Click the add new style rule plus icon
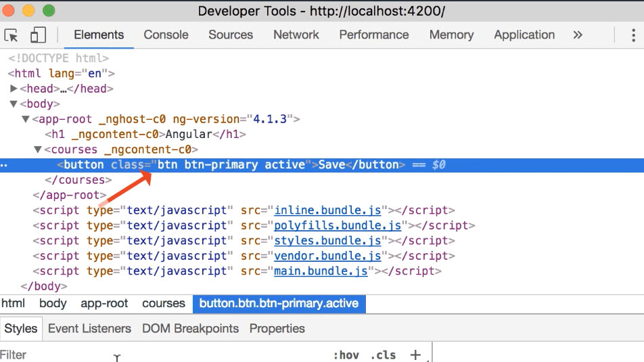This screenshot has width=644, height=362. pos(415,355)
